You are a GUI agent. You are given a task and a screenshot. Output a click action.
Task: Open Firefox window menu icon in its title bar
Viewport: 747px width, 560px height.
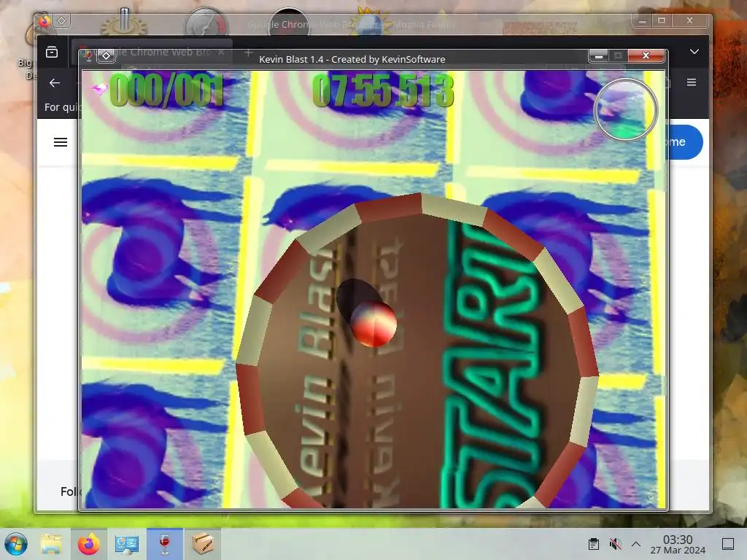[x=44, y=21]
